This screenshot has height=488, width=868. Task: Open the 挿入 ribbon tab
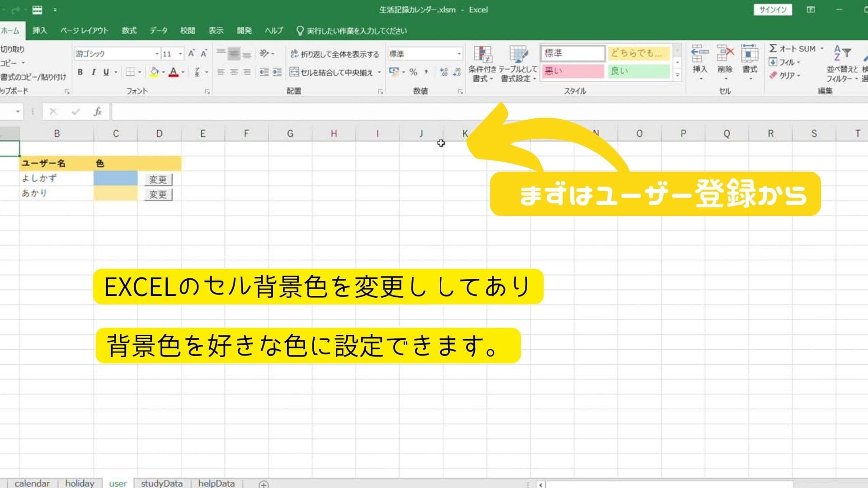coord(39,30)
